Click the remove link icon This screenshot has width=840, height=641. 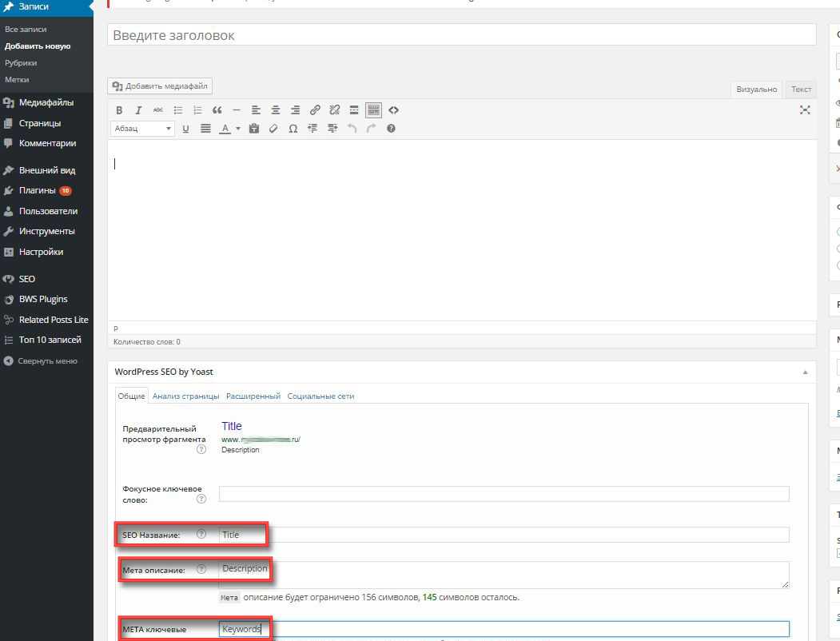coord(335,110)
